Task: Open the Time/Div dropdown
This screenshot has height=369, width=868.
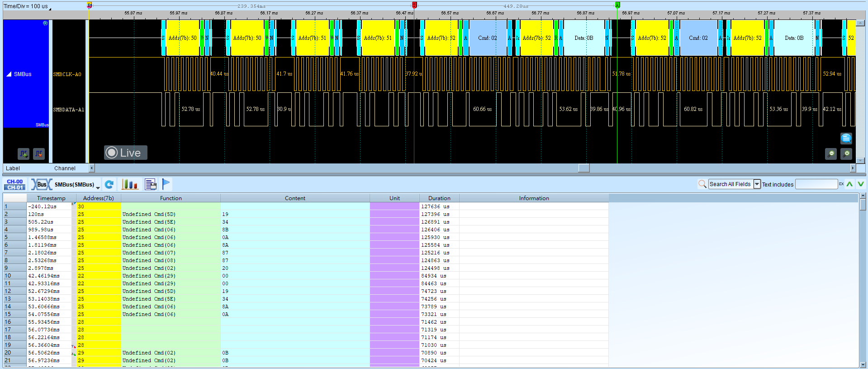Action: (x=50, y=8)
